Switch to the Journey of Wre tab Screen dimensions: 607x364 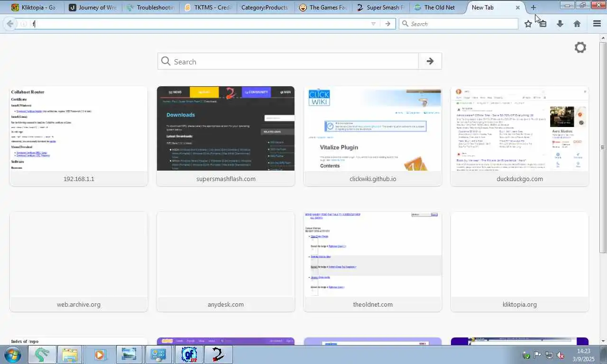tap(92, 8)
